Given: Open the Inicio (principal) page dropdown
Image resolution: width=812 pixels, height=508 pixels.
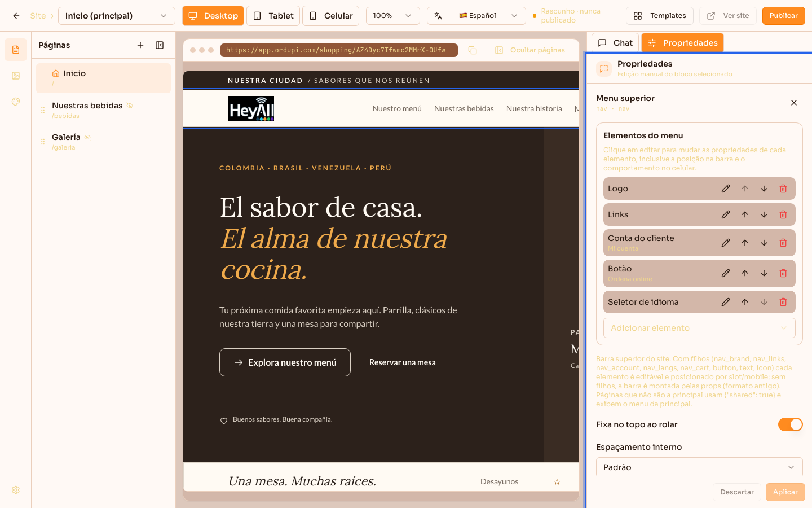Looking at the screenshot, I should point(117,16).
